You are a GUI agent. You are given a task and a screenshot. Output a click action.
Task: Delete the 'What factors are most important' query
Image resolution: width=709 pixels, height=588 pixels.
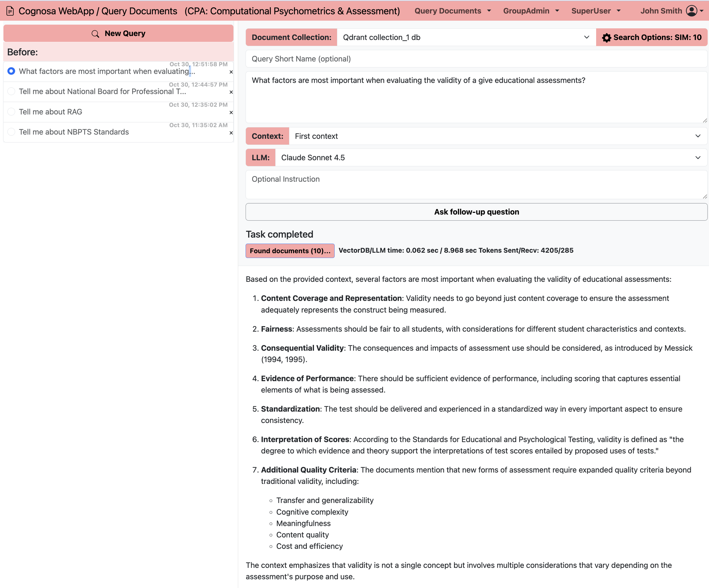pyautogui.click(x=231, y=72)
